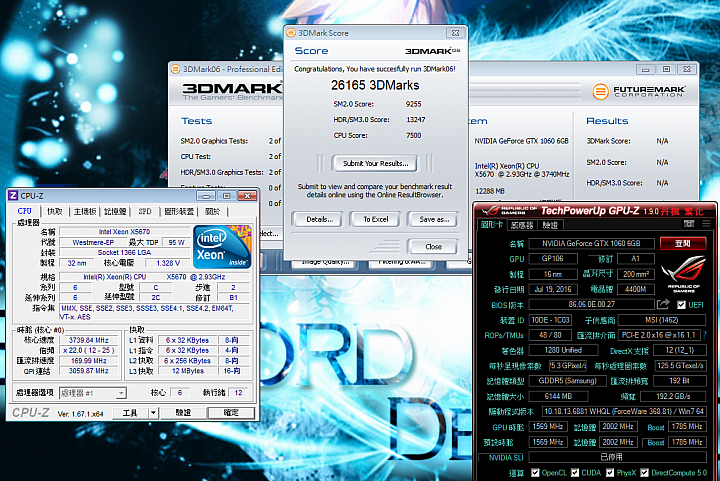Image resolution: width=720 pixels, height=481 pixels.
Task: Open the 處理器 #1 selection dropdown in CPU-Z
Action: pyautogui.click(x=93, y=393)
